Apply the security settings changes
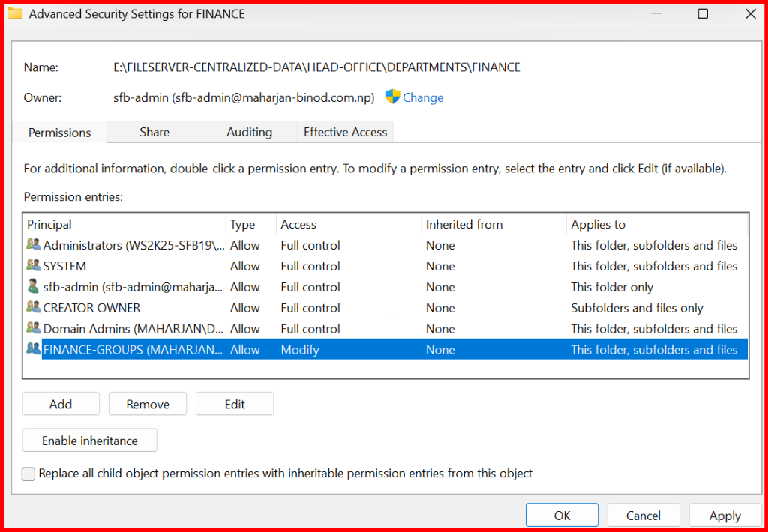 (x=724, y=516)
